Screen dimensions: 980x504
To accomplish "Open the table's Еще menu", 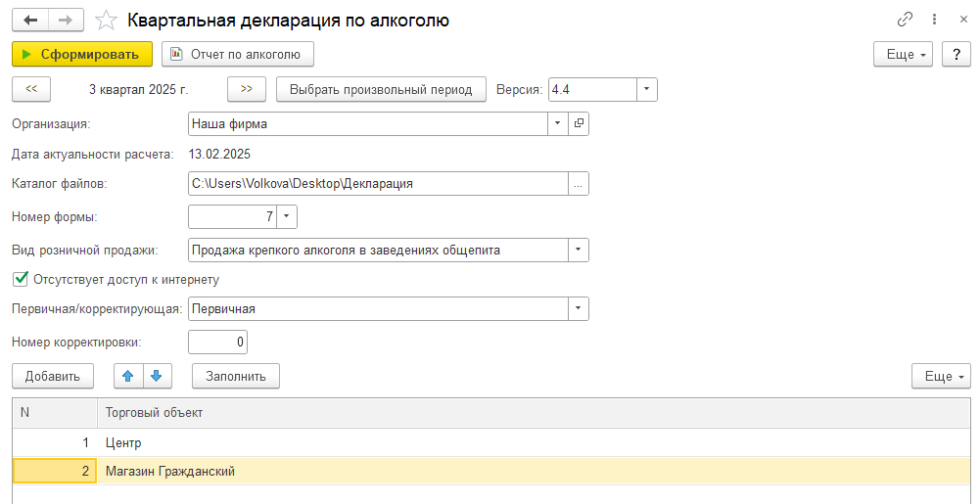I will coord(941,376).
